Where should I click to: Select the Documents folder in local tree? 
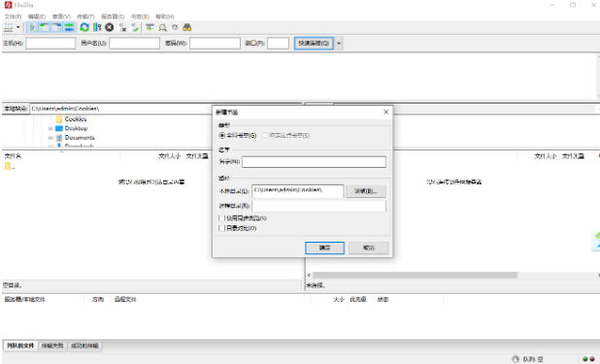click(x=80, y=138)
